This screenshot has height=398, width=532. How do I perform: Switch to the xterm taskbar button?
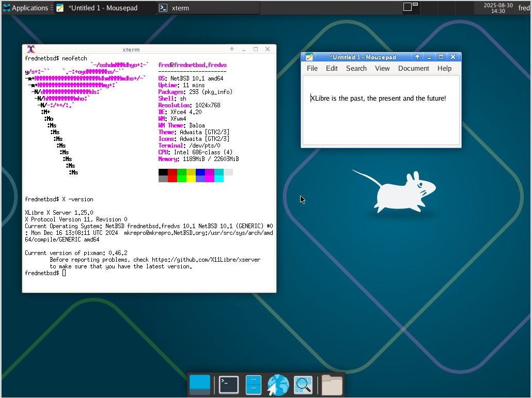pyautogui.click(x=209, y=8)
